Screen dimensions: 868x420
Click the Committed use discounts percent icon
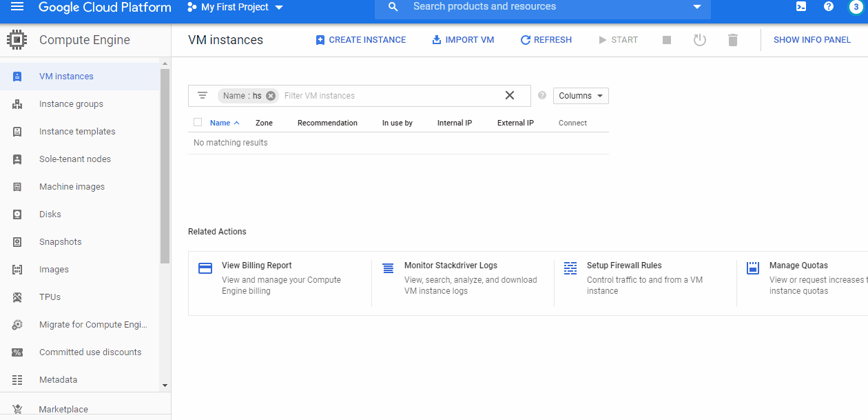(17, 352)
